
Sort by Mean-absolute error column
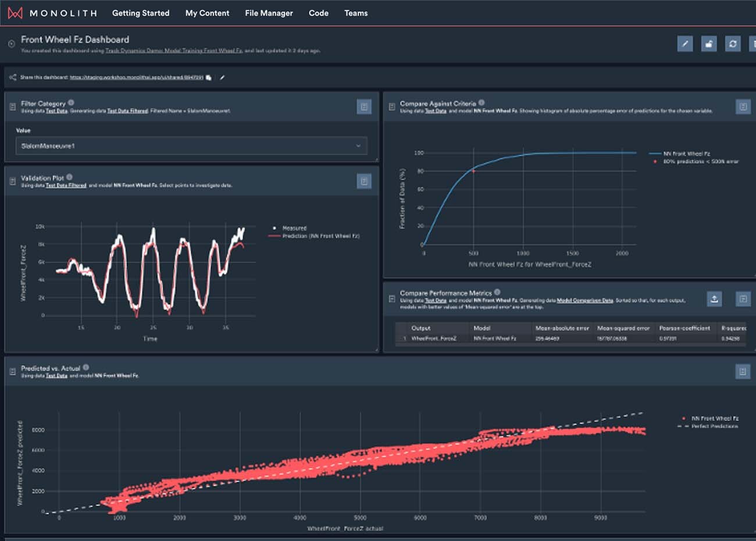coord(562,328)
